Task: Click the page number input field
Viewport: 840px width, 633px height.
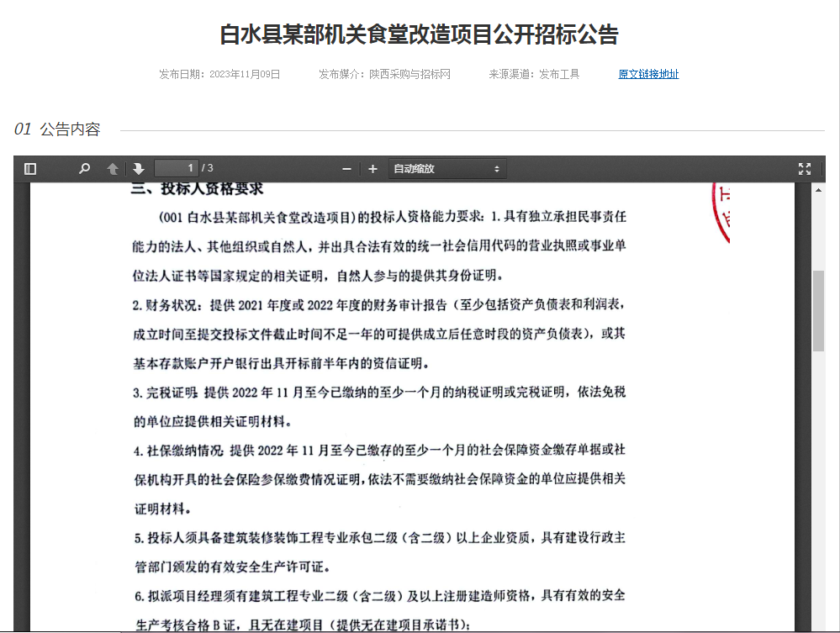Action: tap(177, 168)
